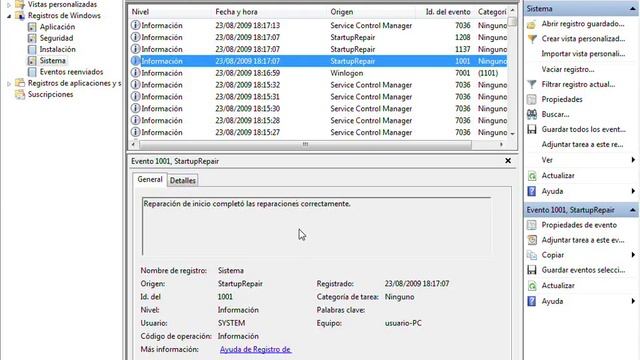Choose Adjuntar tarea a este registro

coord(582,144)
